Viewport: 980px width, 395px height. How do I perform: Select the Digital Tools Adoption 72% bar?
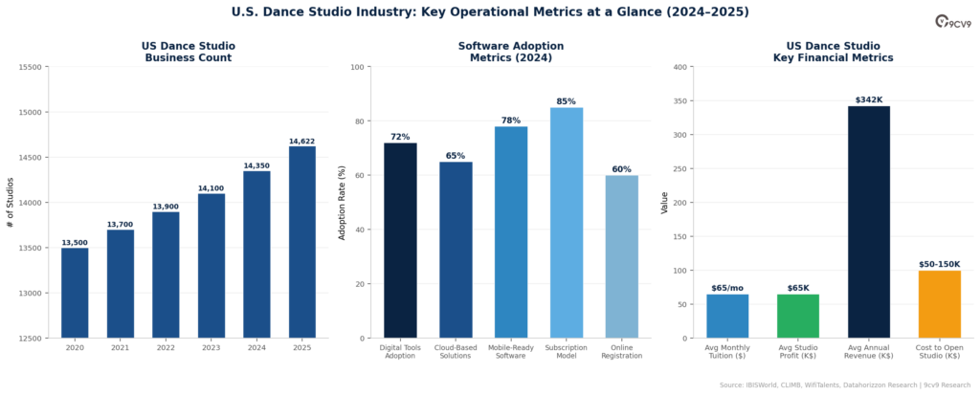pyautogui.click(x=400, y=241)
